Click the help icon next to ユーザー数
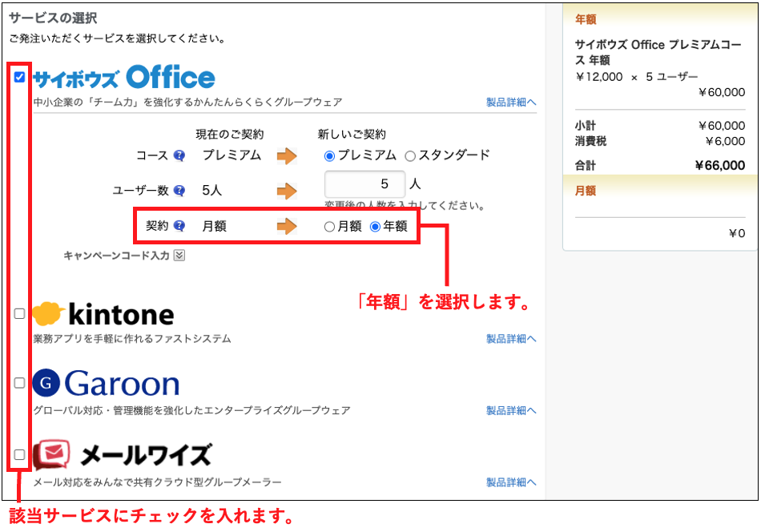This screenshot has height=532, width=761. coord(179,191)
